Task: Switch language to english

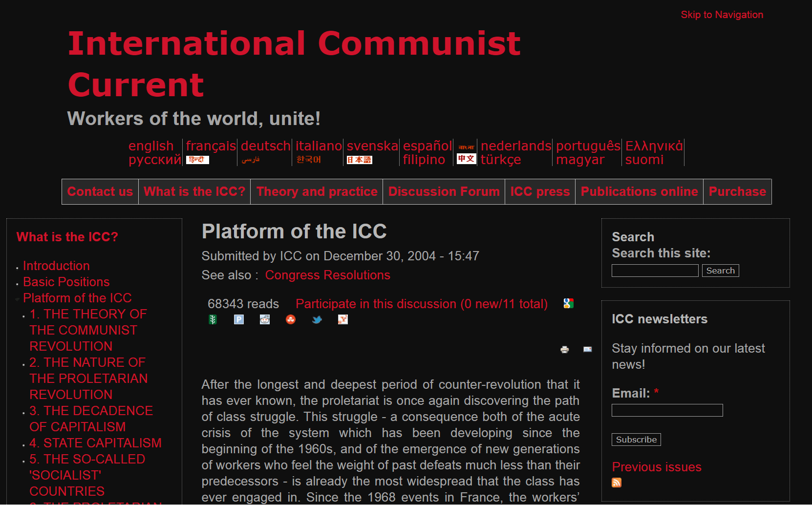Action: pos(151,146)
